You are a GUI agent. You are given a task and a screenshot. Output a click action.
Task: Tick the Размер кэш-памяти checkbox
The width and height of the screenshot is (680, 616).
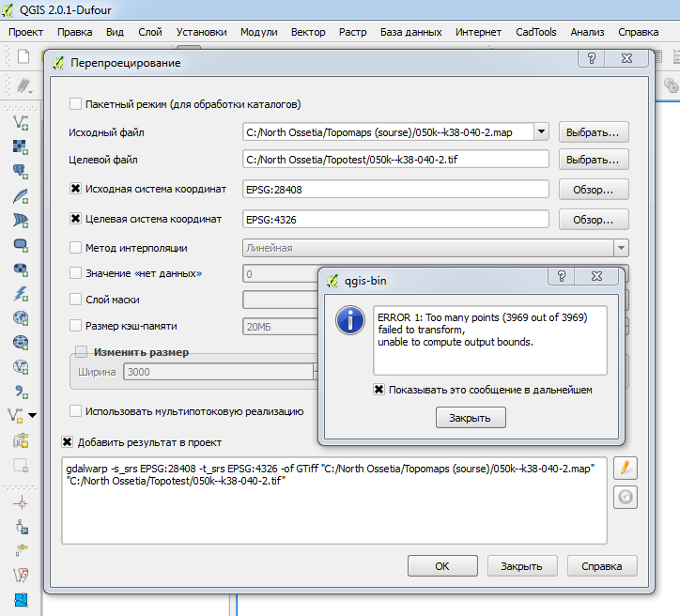tap(75, 326)
